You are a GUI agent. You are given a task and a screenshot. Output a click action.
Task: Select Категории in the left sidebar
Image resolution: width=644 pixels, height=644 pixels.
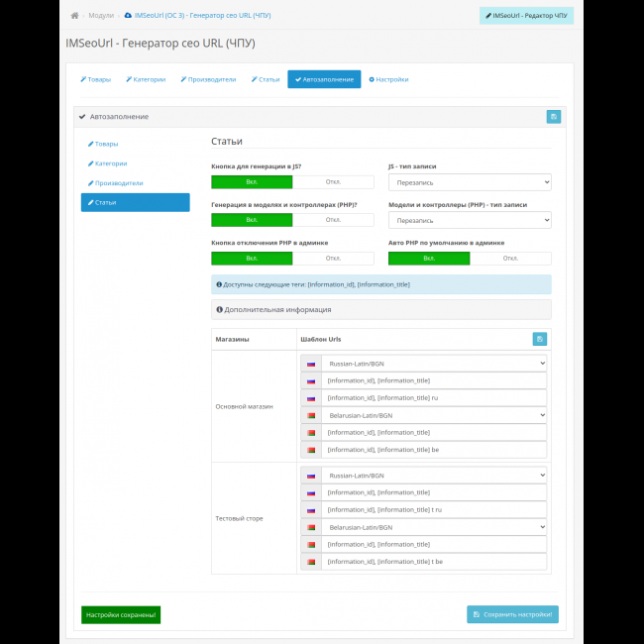coord(112,163)
